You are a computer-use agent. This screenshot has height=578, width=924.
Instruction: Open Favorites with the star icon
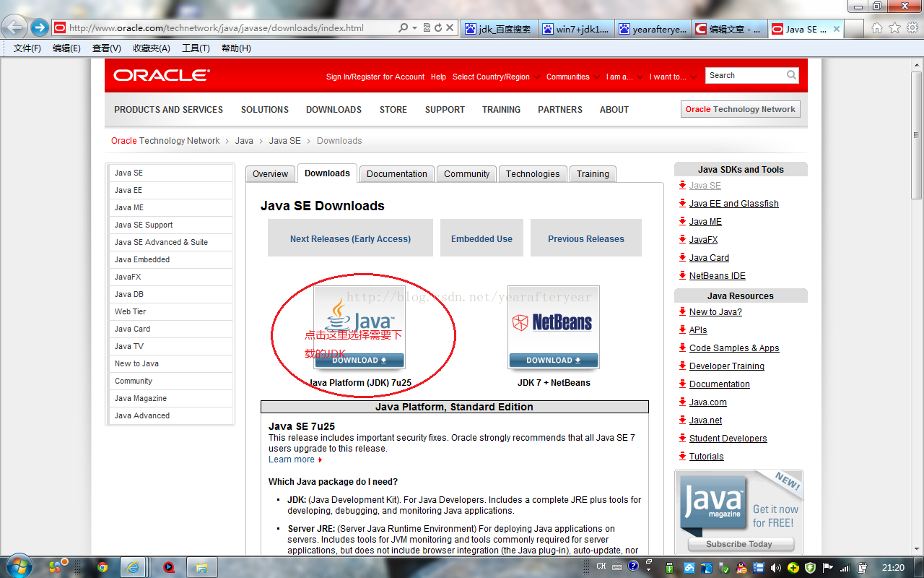click(894, 28)
